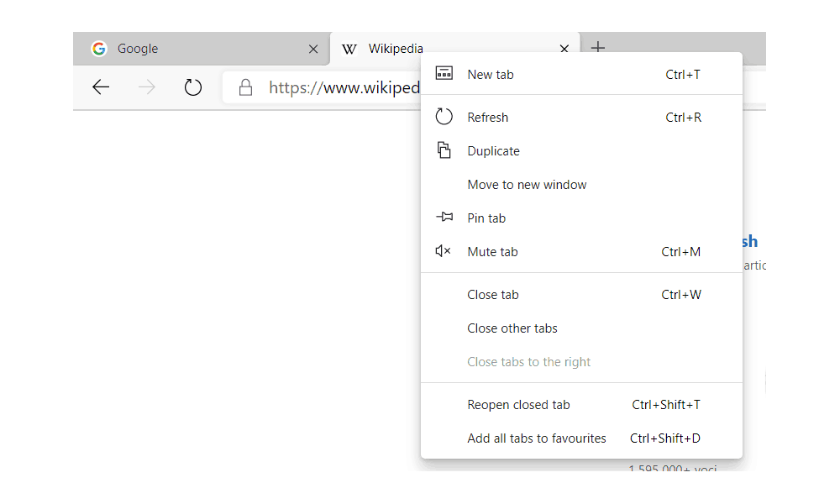Screen dimensions: 840x504
Task: Click the Google favicon on the first tab
Action: pos(98,49)
